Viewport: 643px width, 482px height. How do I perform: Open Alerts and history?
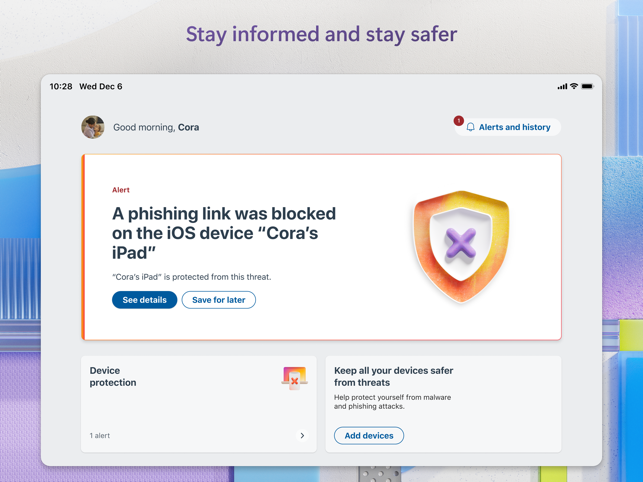[x=507, y=127]
